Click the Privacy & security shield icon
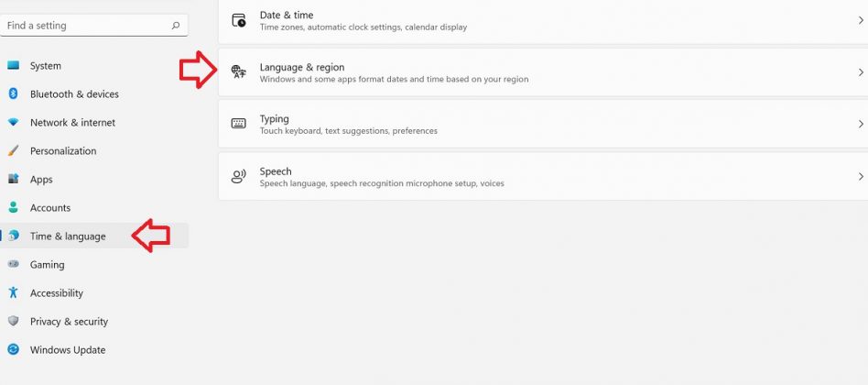Image resolution: width=868 pixels, height=385 pixels. 13,322
